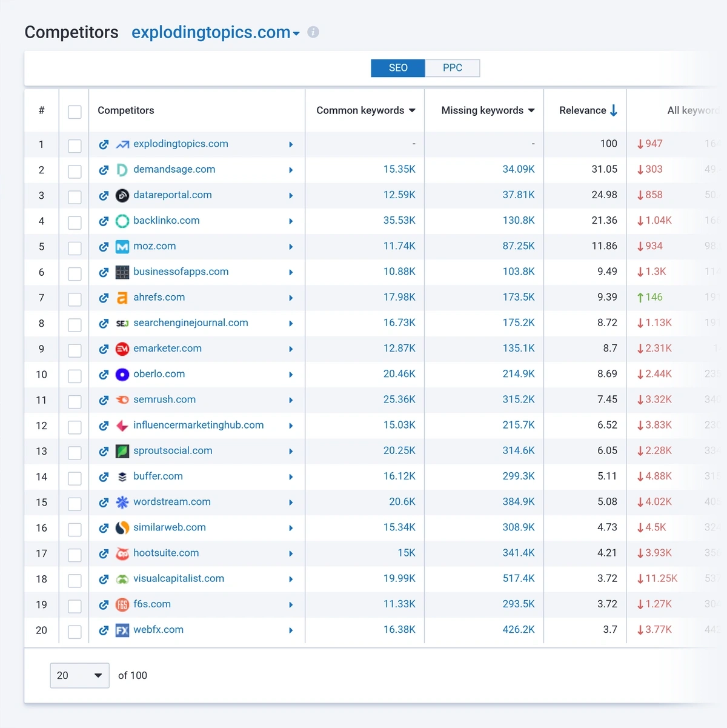Viewport: 727px width, 728px height.
Task: Click the similarweb.com favicon
Action: [122, 528]
